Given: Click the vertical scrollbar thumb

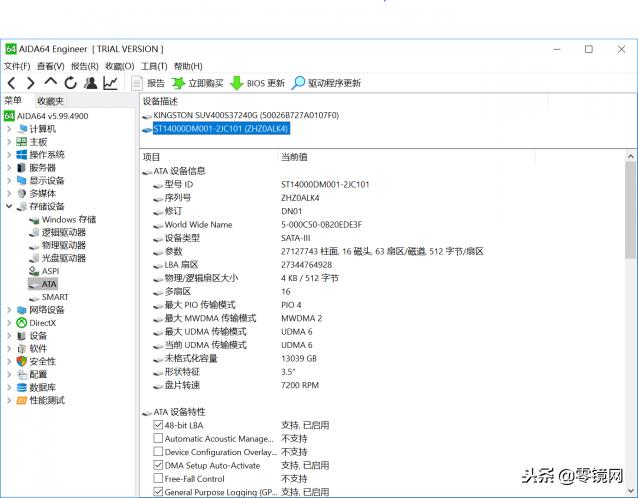Looking at the screenshot, I should [x=630, y=210].
